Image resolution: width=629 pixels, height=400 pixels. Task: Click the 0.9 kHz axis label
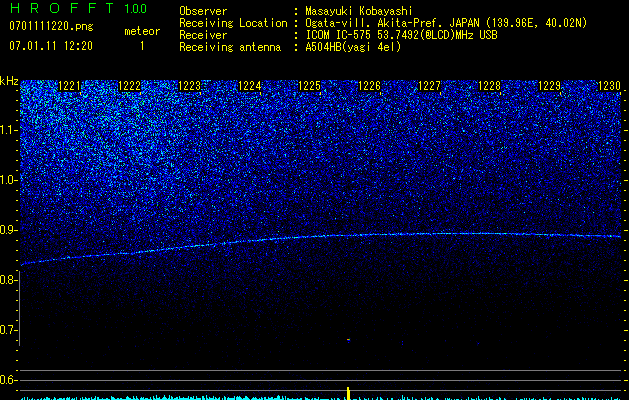coord(9,230)
